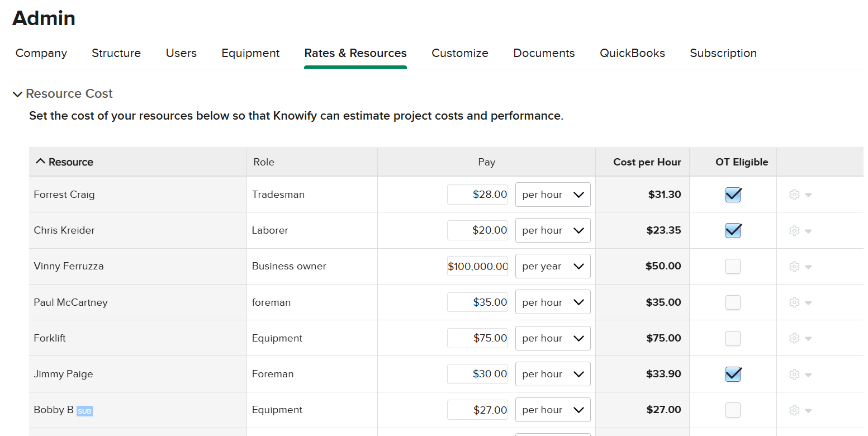
Task: Open gear settings for Forrest Craig row
Action: (x=799, y=195)
